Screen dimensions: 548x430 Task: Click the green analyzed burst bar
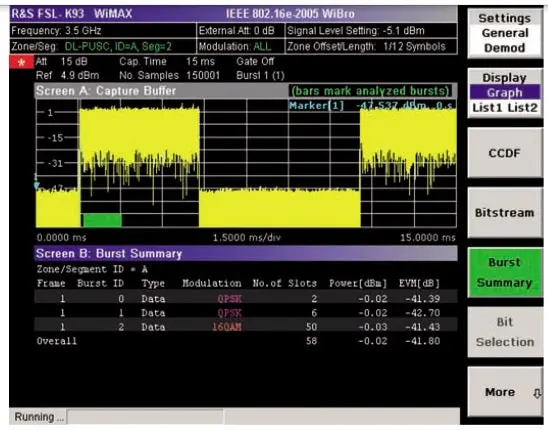click(x=102, y=220)
